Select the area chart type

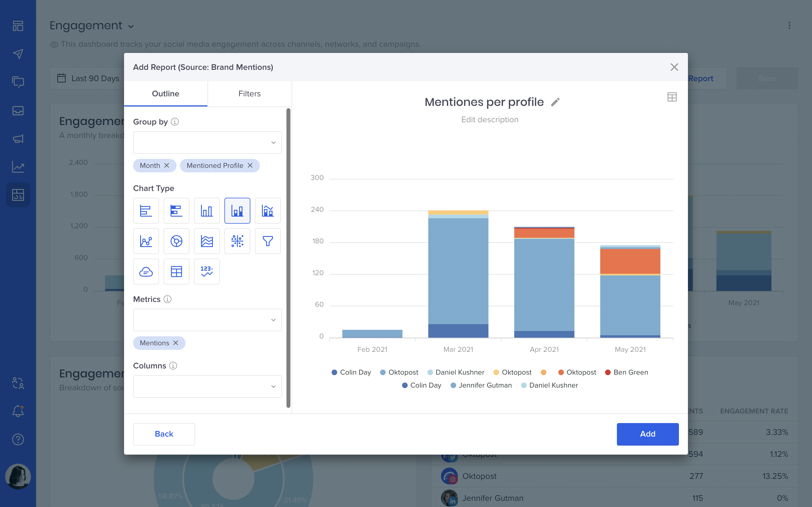point(207,241)
